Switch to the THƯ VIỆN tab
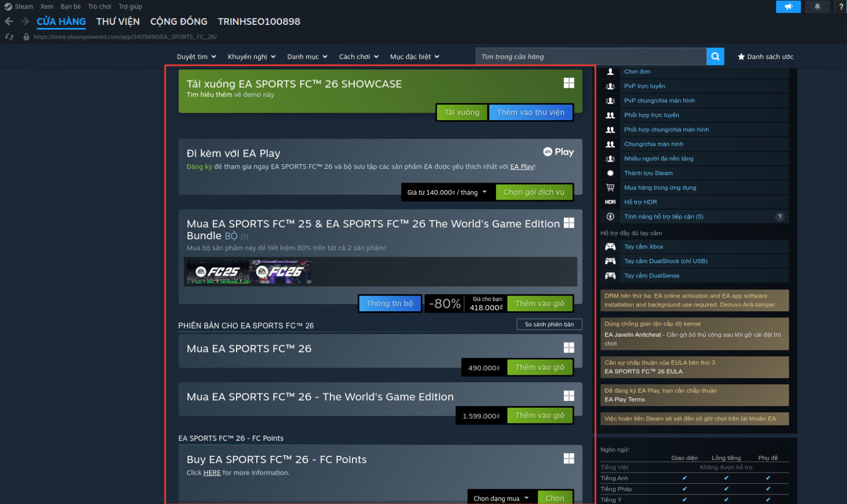 click(x=118, y=21)
